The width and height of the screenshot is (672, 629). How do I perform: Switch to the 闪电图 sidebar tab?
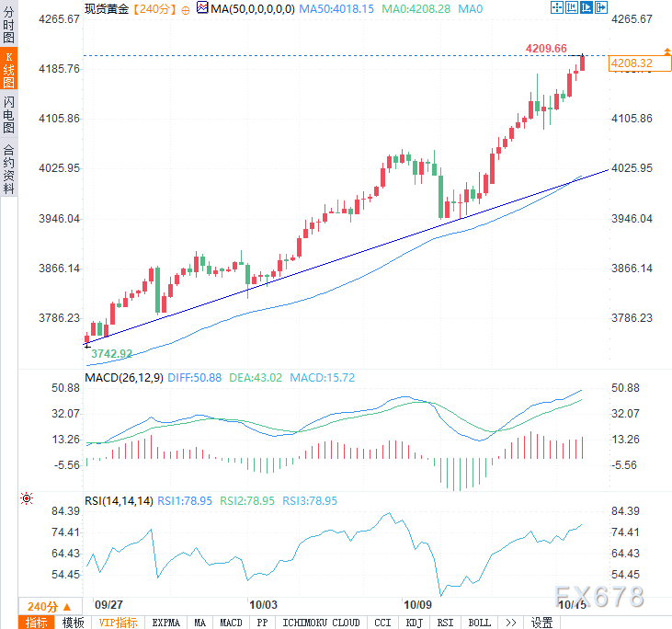tap(8, 115)
